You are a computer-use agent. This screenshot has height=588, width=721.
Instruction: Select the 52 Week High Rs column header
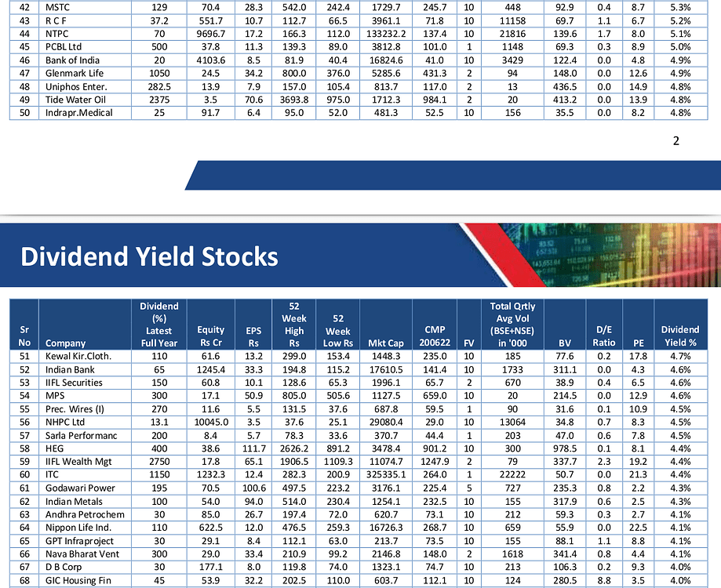[x=293, y=325]
